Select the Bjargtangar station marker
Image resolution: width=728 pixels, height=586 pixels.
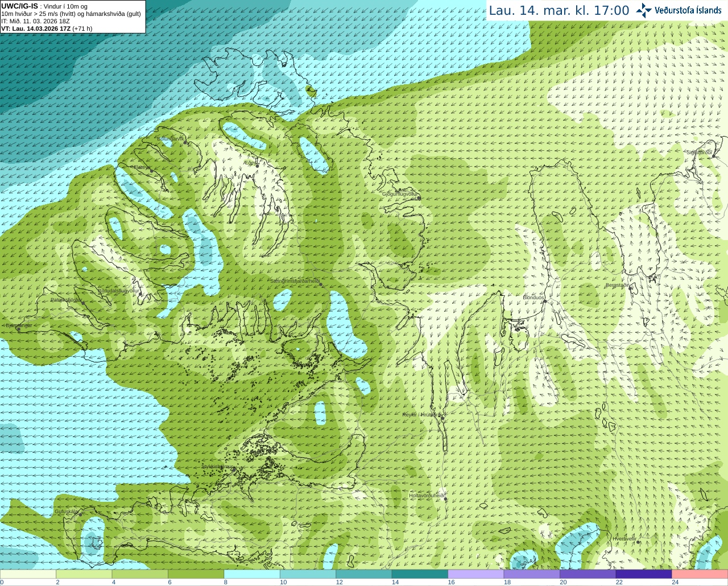point(18,330)
